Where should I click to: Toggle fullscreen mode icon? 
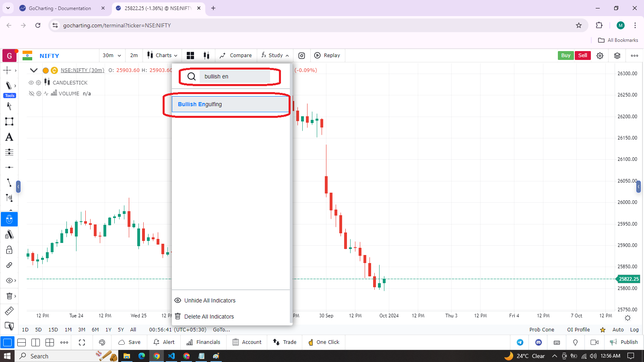point(82,342)
